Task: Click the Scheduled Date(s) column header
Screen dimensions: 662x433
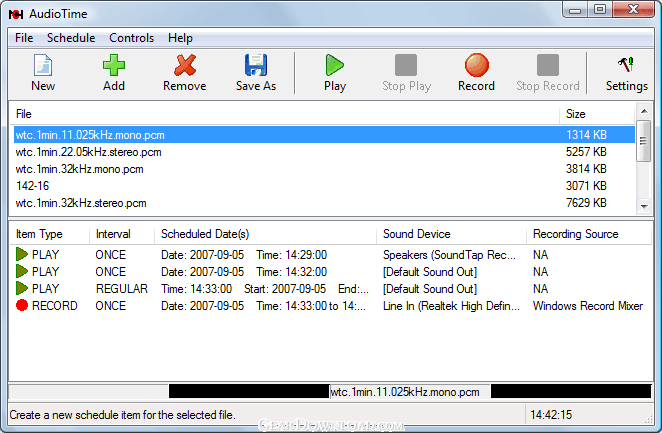Action: click(x=266, y=234)
